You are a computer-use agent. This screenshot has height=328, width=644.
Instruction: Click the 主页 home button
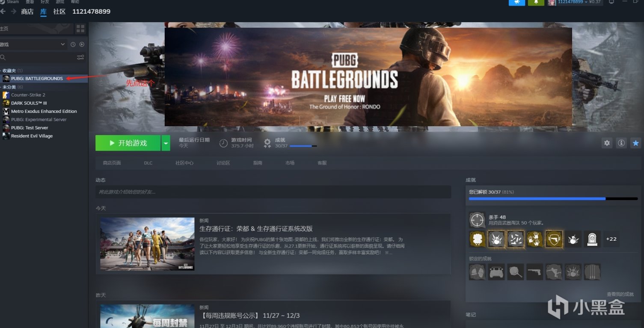tap(36, 29)
